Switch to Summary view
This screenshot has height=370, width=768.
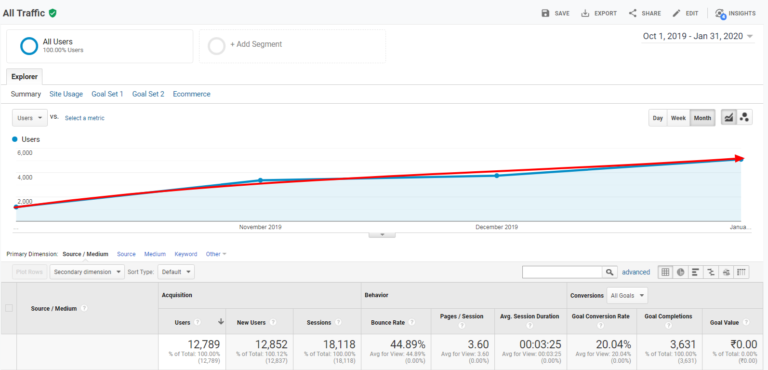tap(25, 94)
